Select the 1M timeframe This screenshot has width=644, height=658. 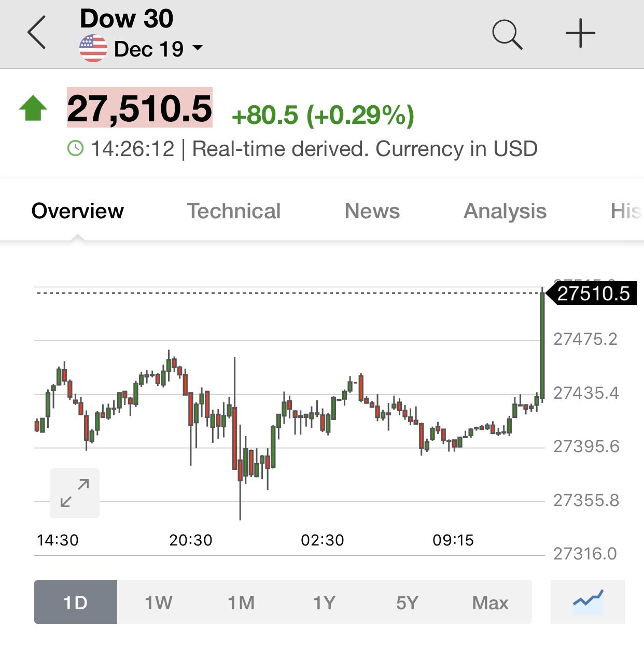coord(242,602)
